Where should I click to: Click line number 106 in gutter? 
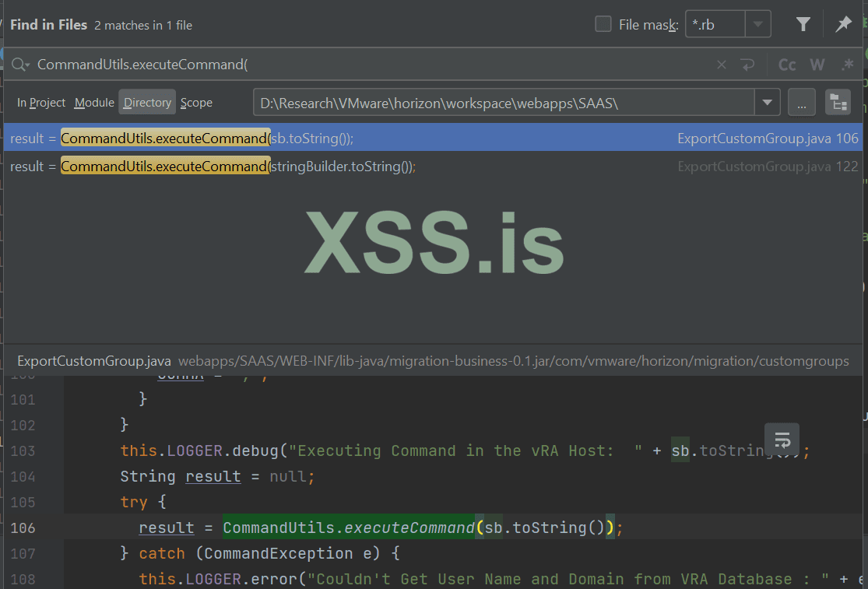point(23,528)
